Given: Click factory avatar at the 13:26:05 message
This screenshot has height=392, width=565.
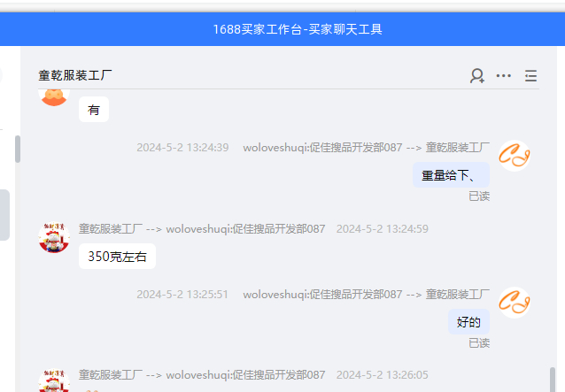Looking at the screenshot, I should coord(55,380).
